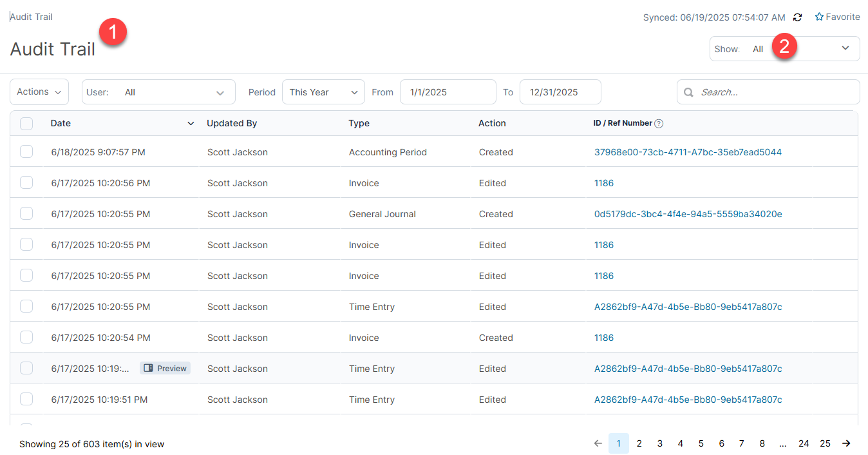Select the checkbox for the 10:20:56 PM Invoice row

(26, 182)
